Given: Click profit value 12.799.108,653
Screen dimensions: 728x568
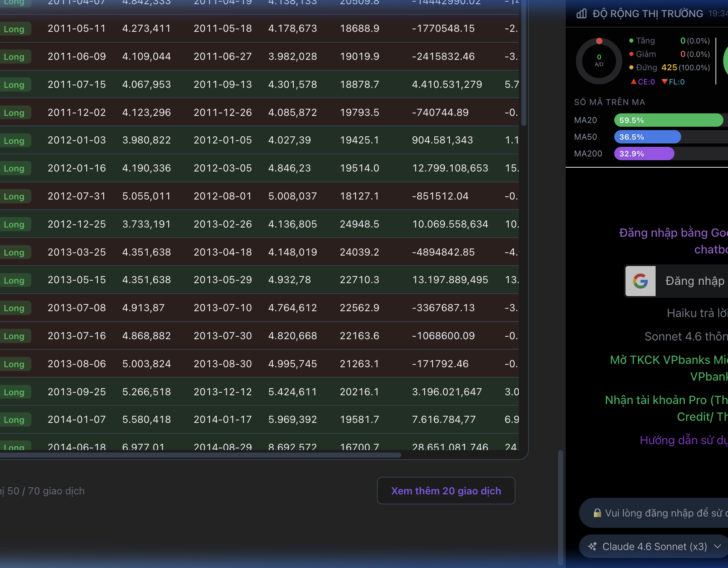Looking at the screenshot, I should pyautogui.click(x=450, y=168).
